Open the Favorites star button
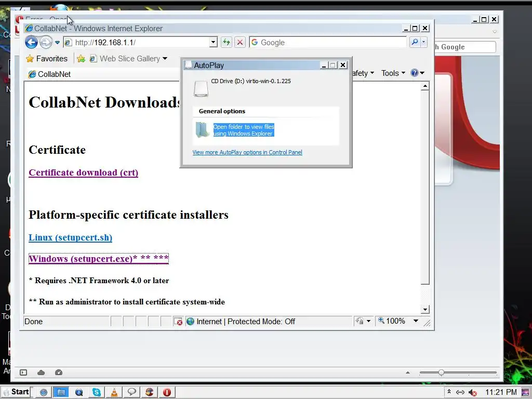The image size is (532, 399). 47,59
